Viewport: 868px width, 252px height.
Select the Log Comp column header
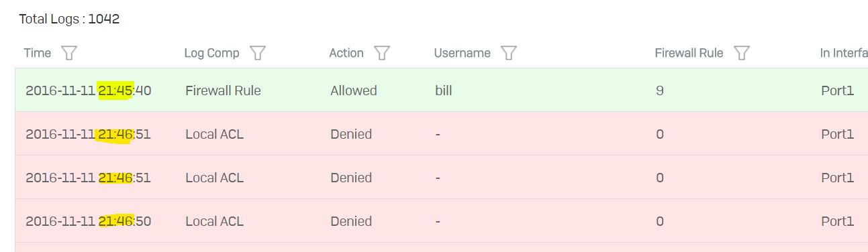211,53
